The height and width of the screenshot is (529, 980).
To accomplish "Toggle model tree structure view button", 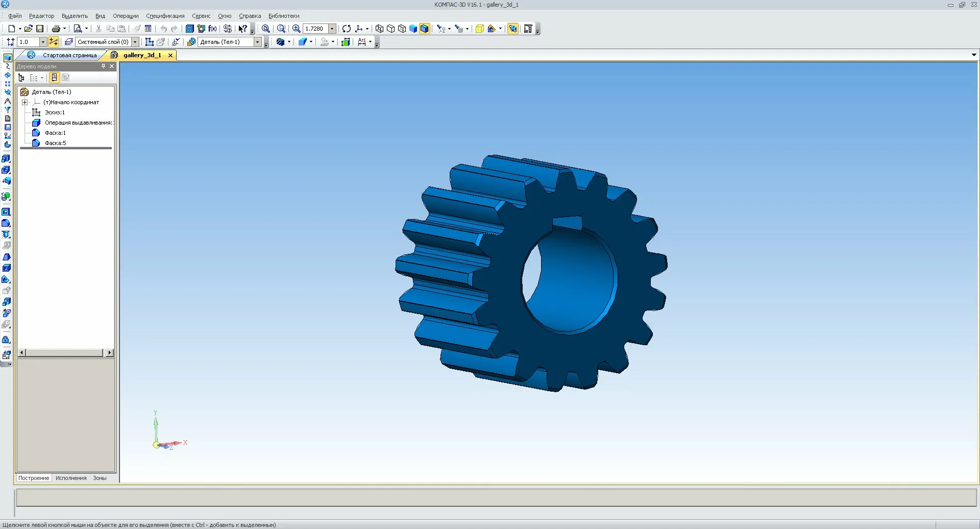I will click(x=21, y=78).
